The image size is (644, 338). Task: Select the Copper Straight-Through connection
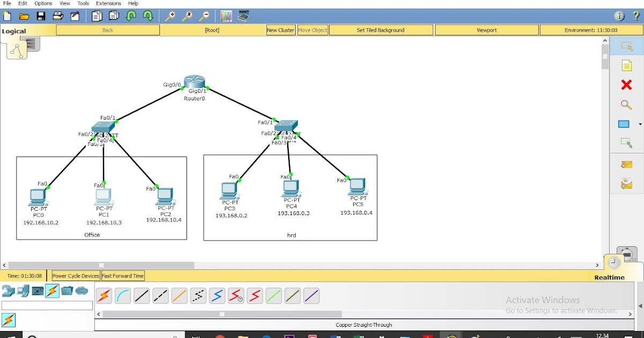(142, 295)
